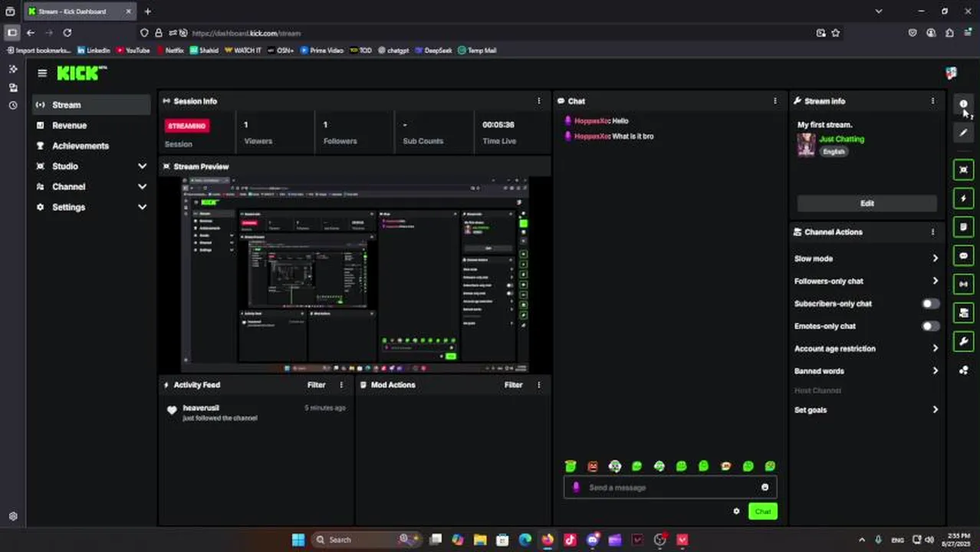
Task: Open Netflix bookmark in bookmarks bar
Action: pos(170,51)
